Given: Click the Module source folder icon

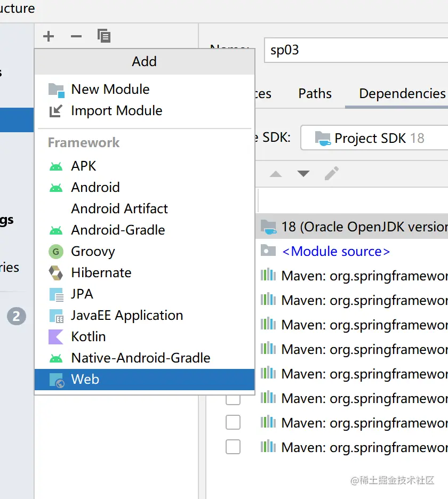Looking at the screenshot, I should [x=268, y=251].
